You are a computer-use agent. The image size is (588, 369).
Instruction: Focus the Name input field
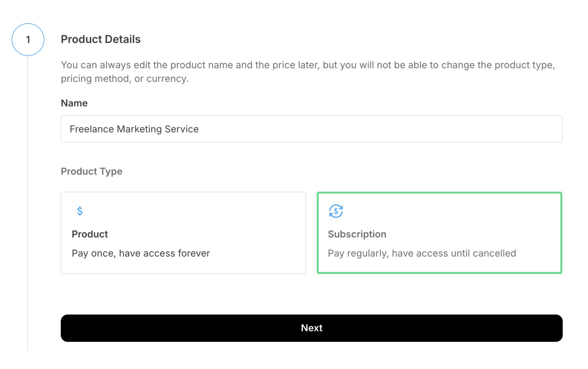pos(311,129)
